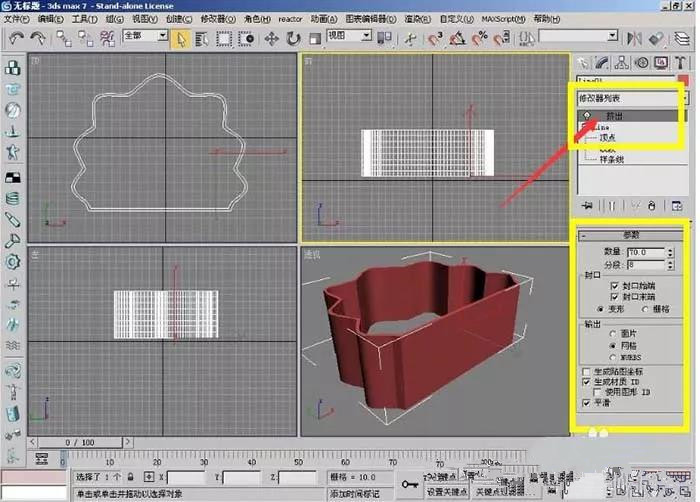Click the Pin Stack icon
The width and height of the screenshot is (700, 502).
tap(588, 206)
